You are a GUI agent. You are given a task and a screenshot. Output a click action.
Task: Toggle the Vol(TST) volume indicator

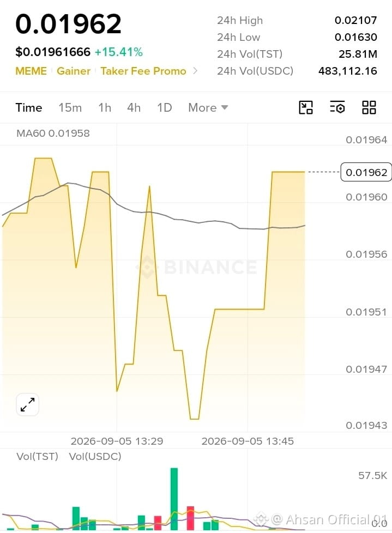click(38, 456)
